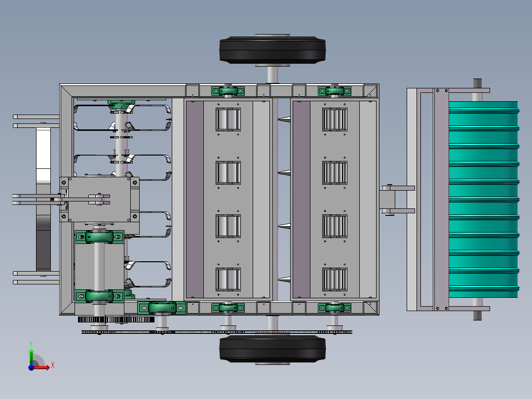The image size is (532, 399).
Task: Select the upper black rubber wheel
Action: pyautogui.click(x=272, y=50)
